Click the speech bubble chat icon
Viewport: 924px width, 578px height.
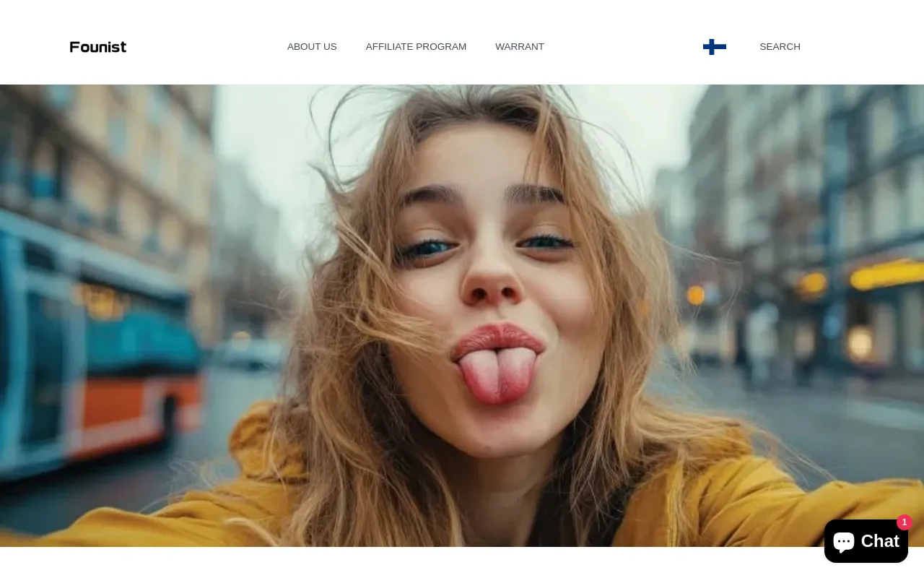coord(844,541)
